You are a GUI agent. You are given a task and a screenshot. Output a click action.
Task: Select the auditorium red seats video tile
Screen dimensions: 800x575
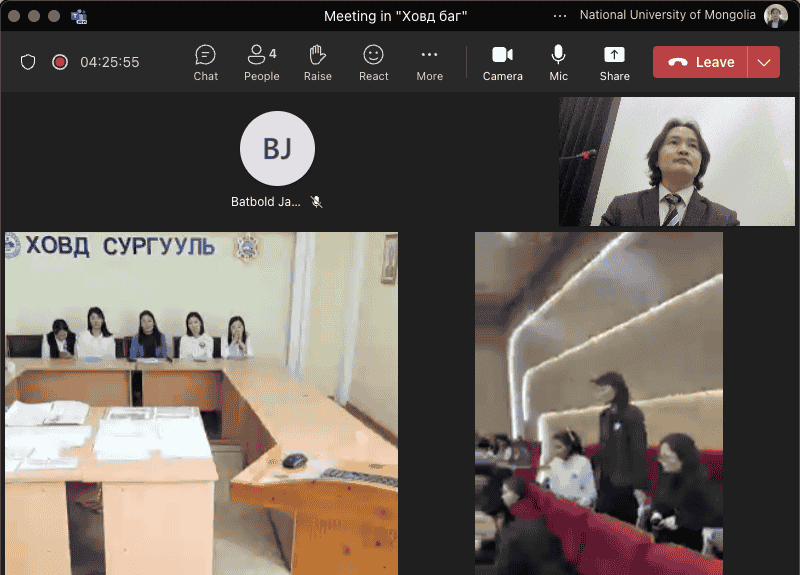(599, 404)
